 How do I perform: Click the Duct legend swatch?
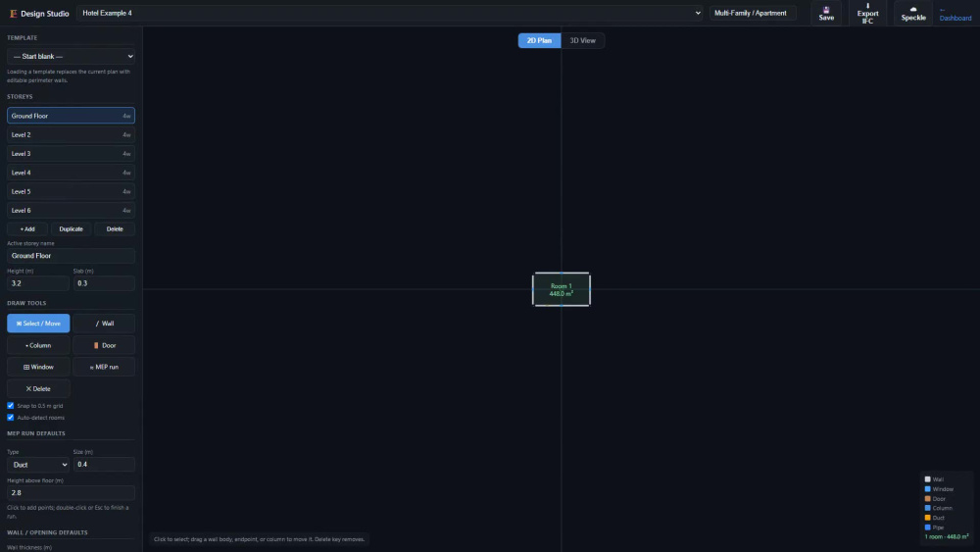[927, 518]
